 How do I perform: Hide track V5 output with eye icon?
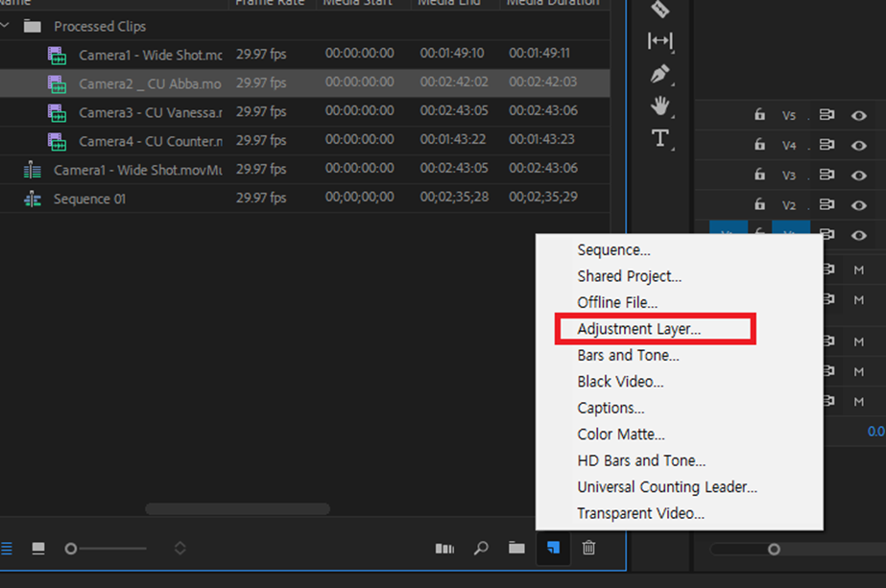pyautogui.click(x=859, y=116)
